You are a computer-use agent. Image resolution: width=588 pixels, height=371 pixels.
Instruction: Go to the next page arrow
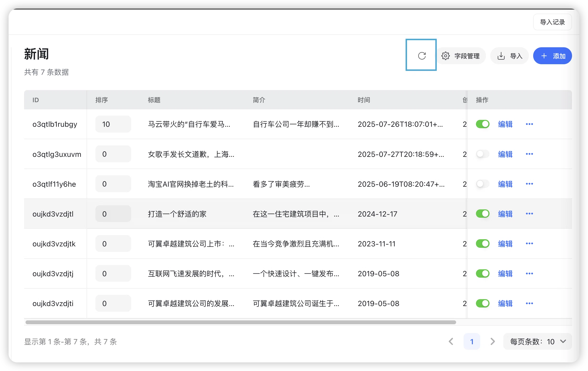[493, 341]
